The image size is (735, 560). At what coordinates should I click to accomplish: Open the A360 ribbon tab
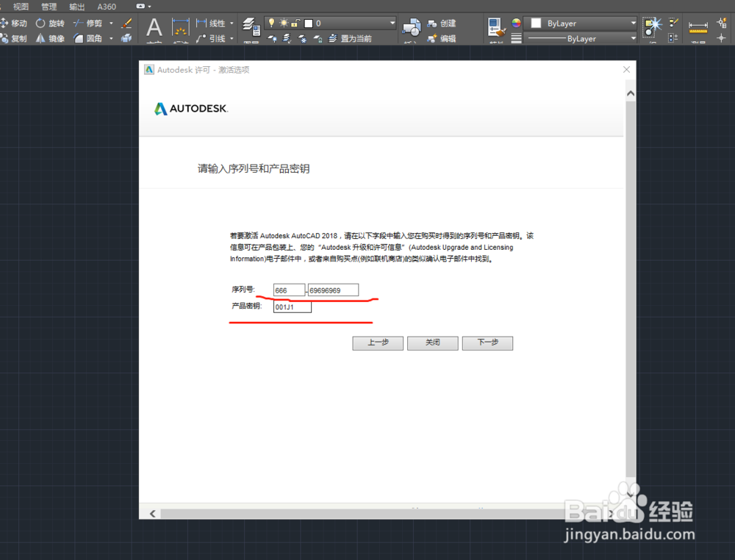point(107,7)
